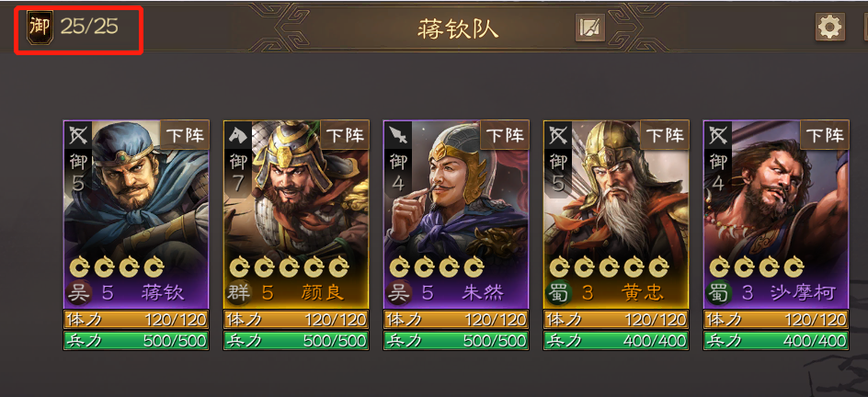Click 下阵 on 黄忠's card
This screenshot has height=397, width=868.
(665, 135)
